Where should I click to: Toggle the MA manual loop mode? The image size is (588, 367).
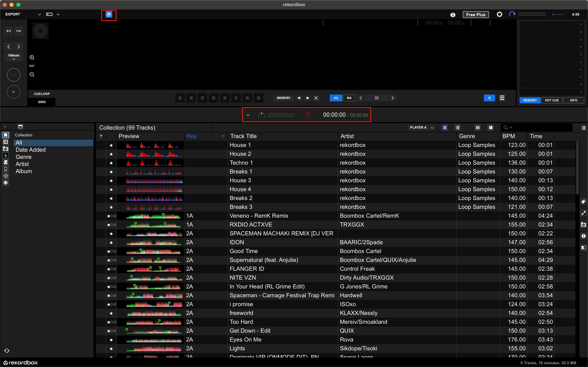349,98
